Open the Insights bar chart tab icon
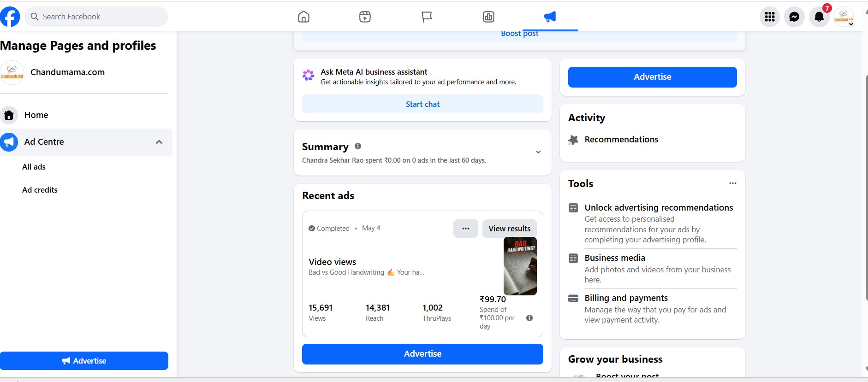Image resolution: width=868 pixels, height=382 pixels. [488, 17]
